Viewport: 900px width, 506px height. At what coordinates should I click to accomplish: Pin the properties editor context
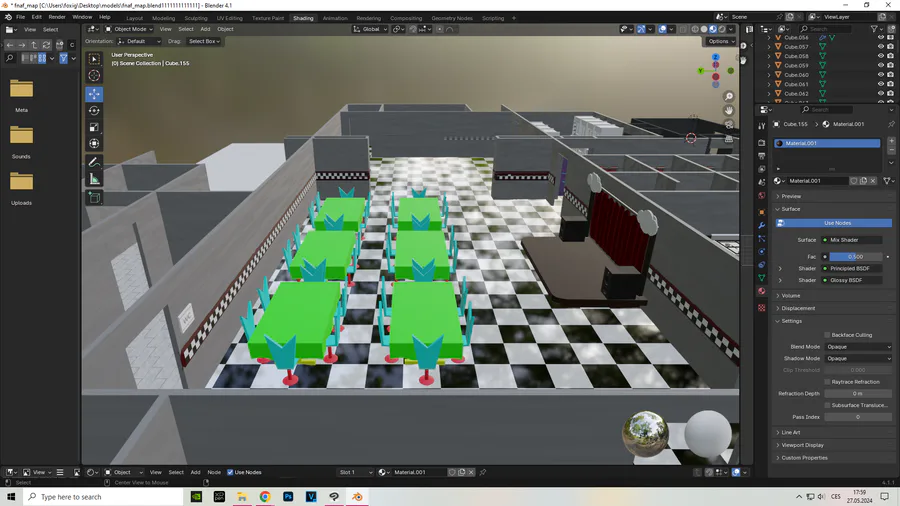point(891,124)
